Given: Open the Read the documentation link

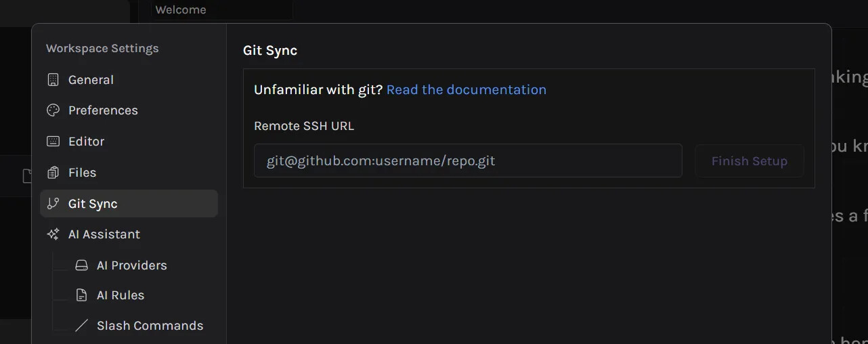Looking at the screenshot, I should [x=466, y=89].
